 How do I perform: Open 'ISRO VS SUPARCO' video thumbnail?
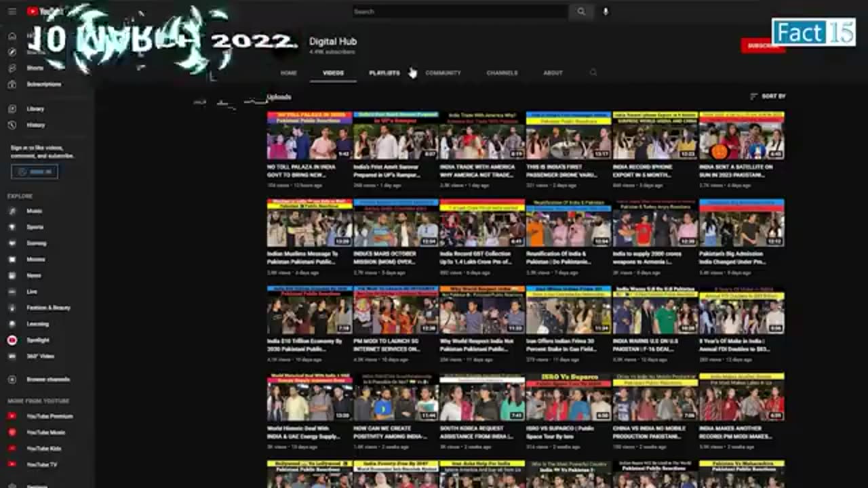[569, 397]
